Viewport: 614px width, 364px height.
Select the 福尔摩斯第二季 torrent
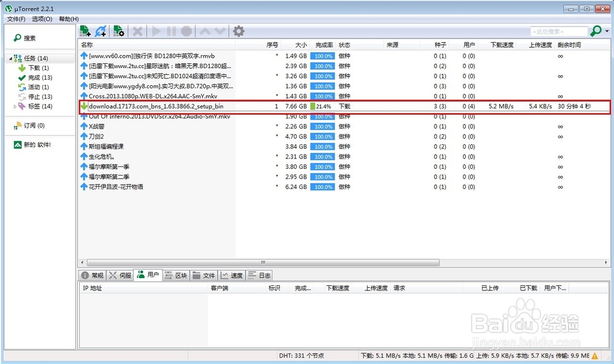coord(344,177)
